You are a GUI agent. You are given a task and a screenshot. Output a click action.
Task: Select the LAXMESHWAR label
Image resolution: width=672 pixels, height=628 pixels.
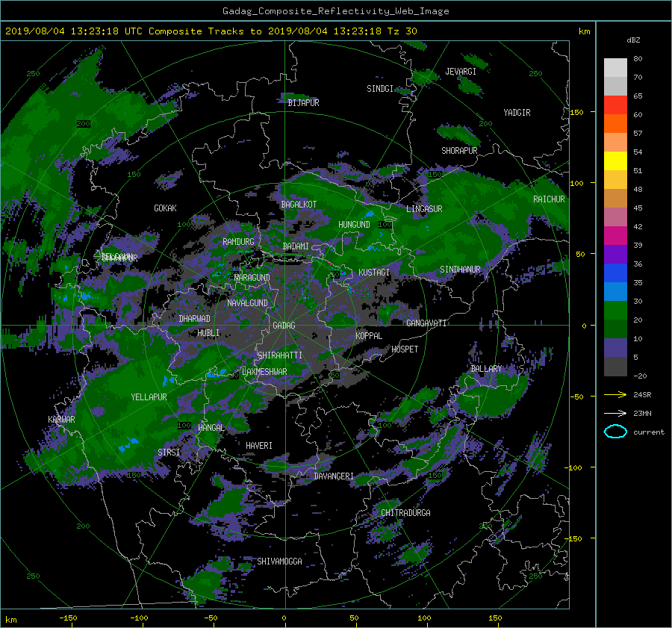point(264,372)
